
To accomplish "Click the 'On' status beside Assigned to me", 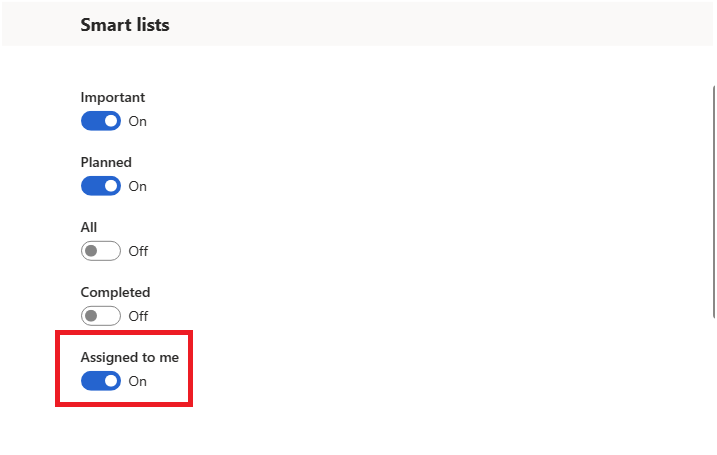I will pyautogui.click(x=138, y=381).
